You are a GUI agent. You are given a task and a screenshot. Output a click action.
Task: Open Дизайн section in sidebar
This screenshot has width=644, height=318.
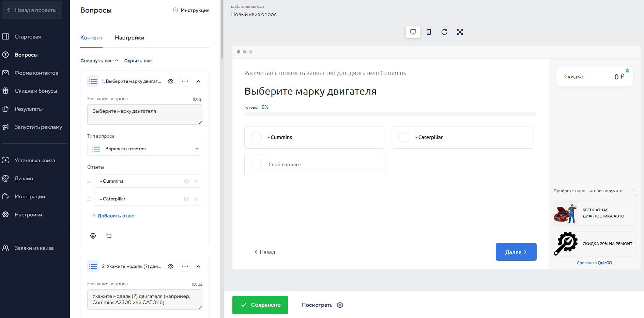click(x=24, y=179)
